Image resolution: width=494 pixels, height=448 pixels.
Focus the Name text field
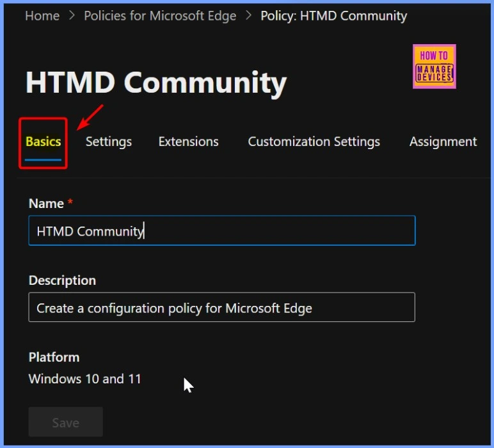221,231
